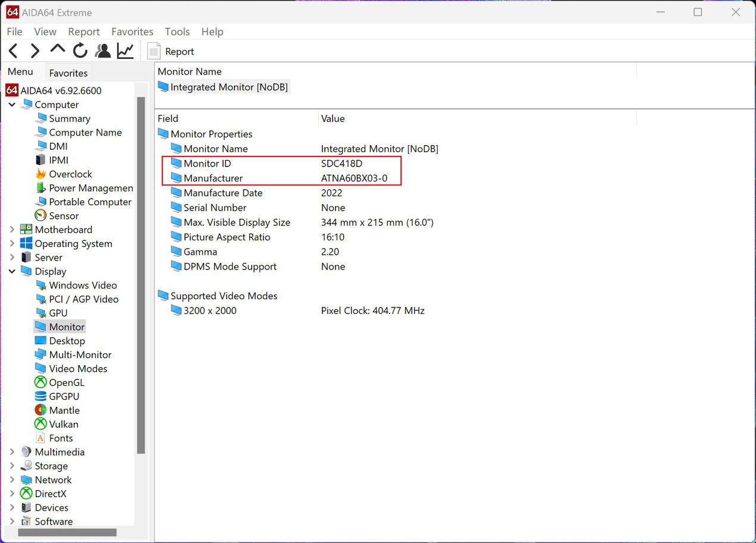Expand the DirectX tree node

[x=12, y=494]
